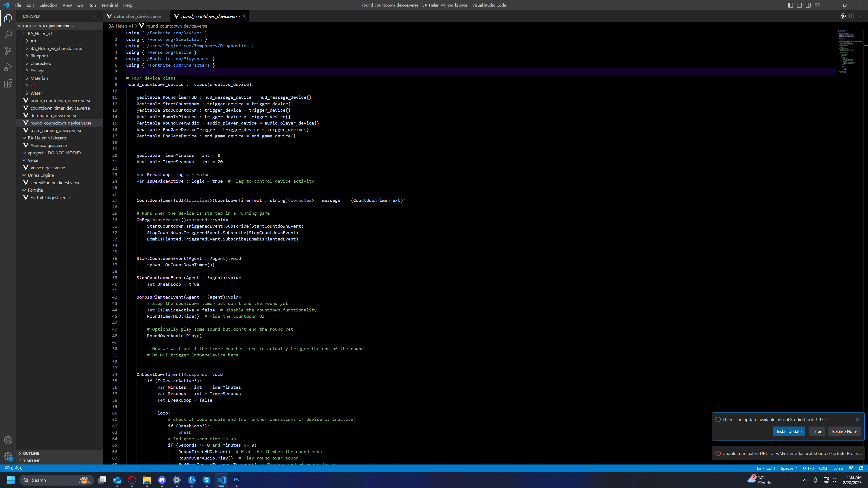Open the Manage gear icon
868x488 pixels.
click(8, 456)
